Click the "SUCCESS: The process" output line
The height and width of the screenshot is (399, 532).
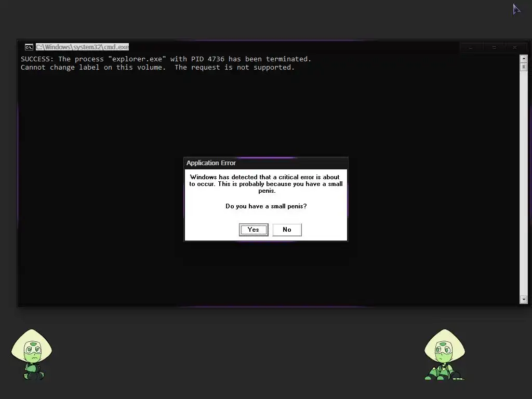tap(166, 59)
